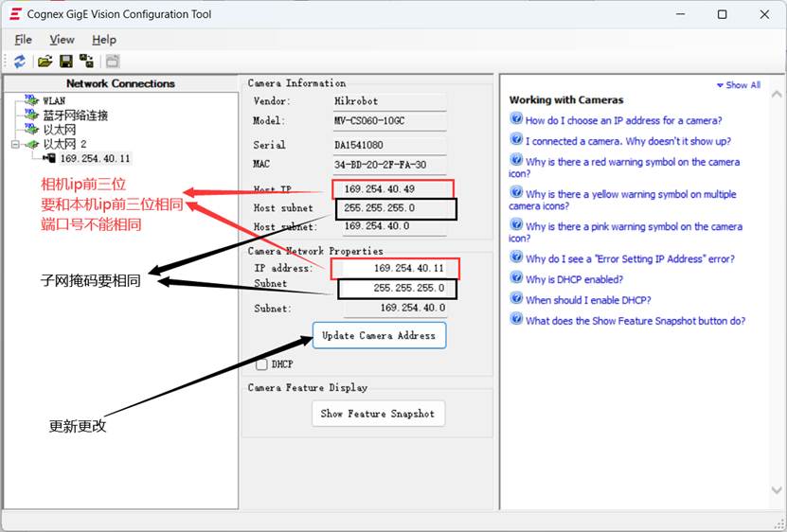Click help icon beside pink warning symbol question

pos(516,224)
